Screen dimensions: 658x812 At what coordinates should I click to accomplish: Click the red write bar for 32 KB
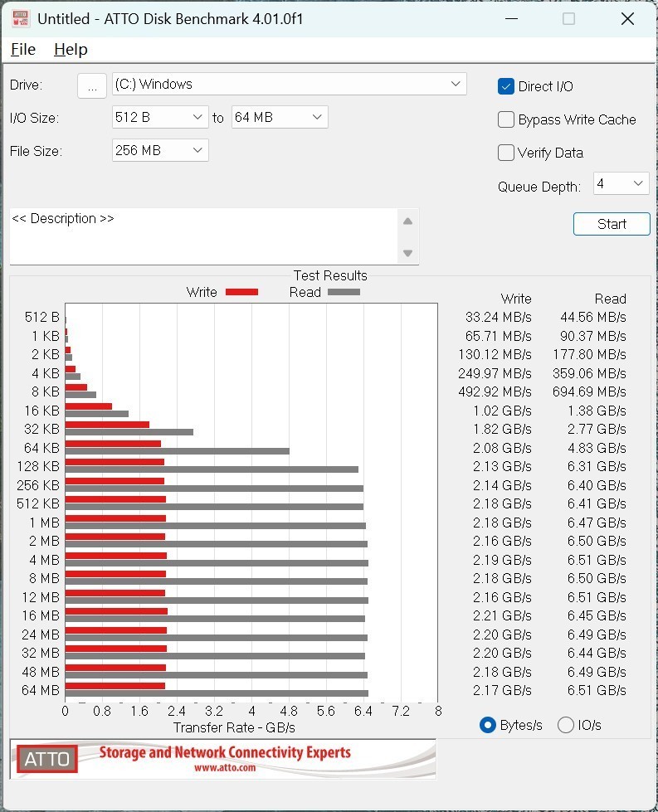point(107,425)
